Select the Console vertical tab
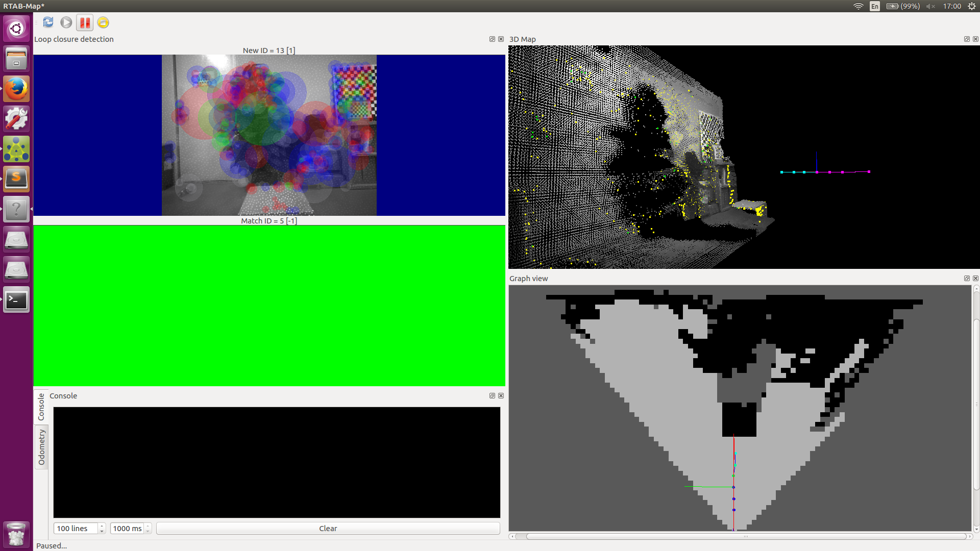 pos(41,407)
